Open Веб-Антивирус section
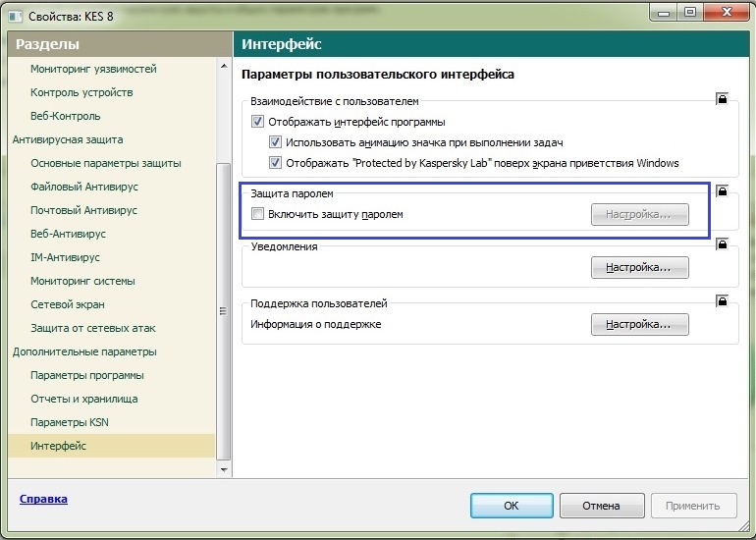This screenshot has height=540, width=756. 68,235
